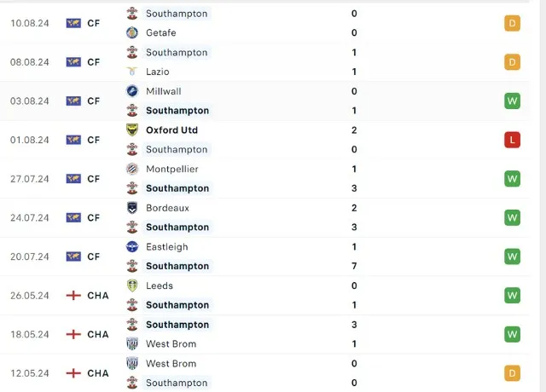This screenshot has height=392, width=546.
Task: Open the Southampton name in the Lazio match
Action: pyautogui.click(x=177, y=53)
